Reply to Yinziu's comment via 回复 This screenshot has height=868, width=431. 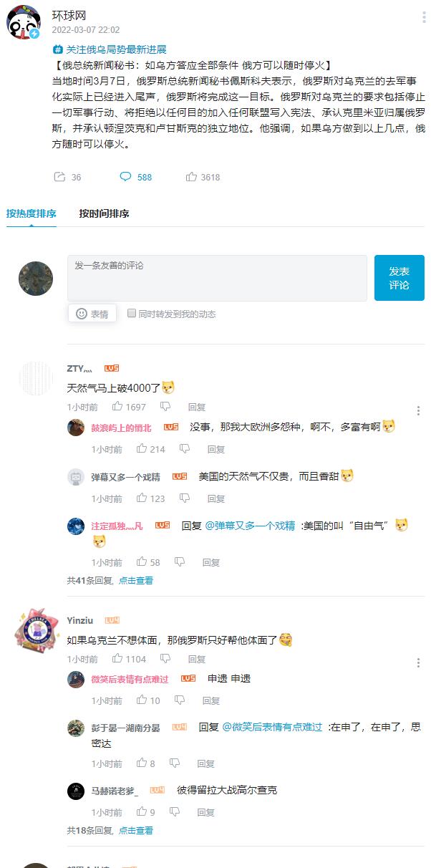click(x=197, y=659)
